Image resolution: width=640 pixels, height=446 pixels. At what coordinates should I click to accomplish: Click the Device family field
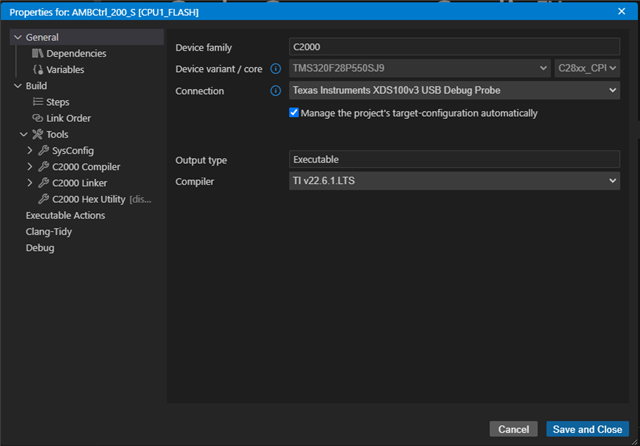[x=454, y=47]
